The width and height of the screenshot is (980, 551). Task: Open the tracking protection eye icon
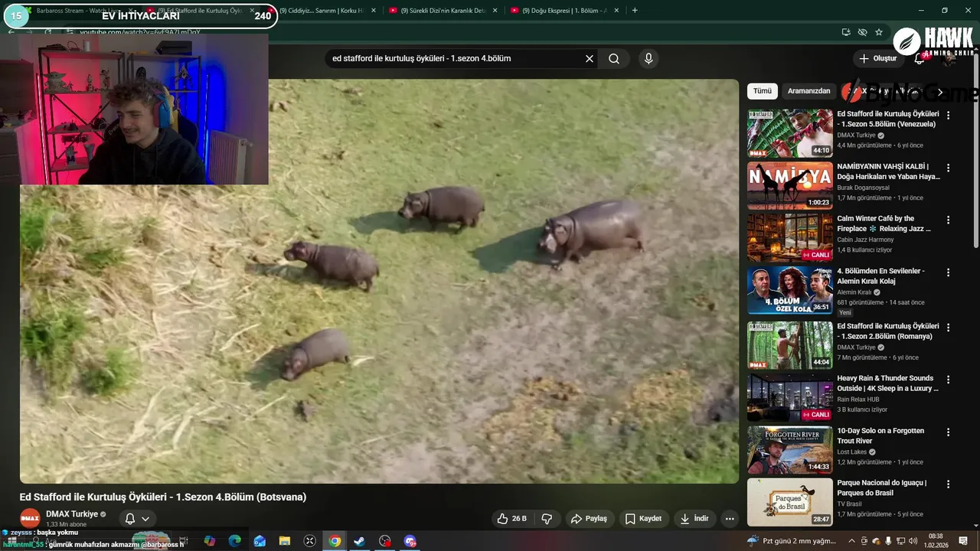click(862, 32)
